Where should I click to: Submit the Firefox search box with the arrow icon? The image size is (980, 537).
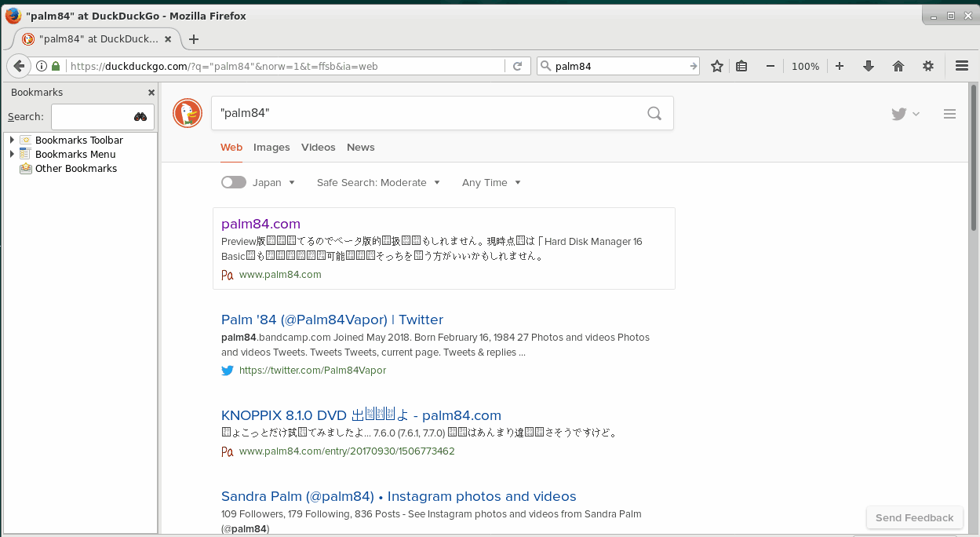coord(693,67)
